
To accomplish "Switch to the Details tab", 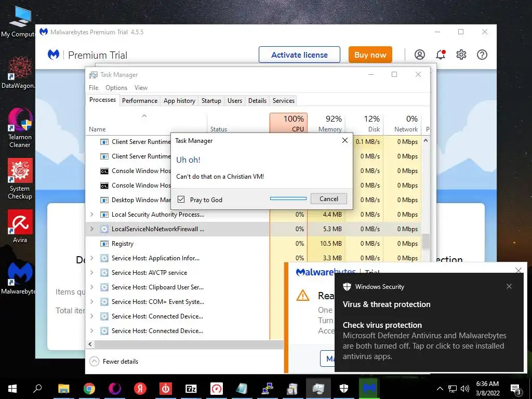I will coord(257,101).
